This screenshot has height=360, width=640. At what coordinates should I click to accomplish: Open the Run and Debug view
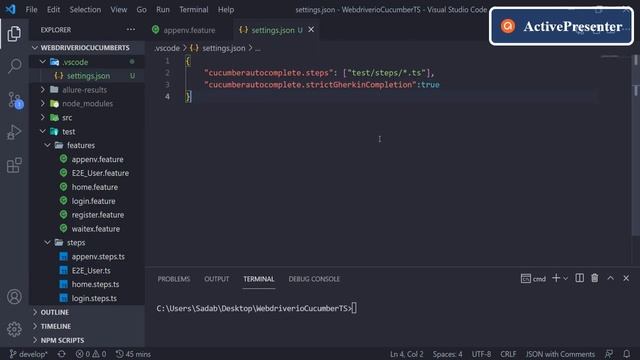14,132
